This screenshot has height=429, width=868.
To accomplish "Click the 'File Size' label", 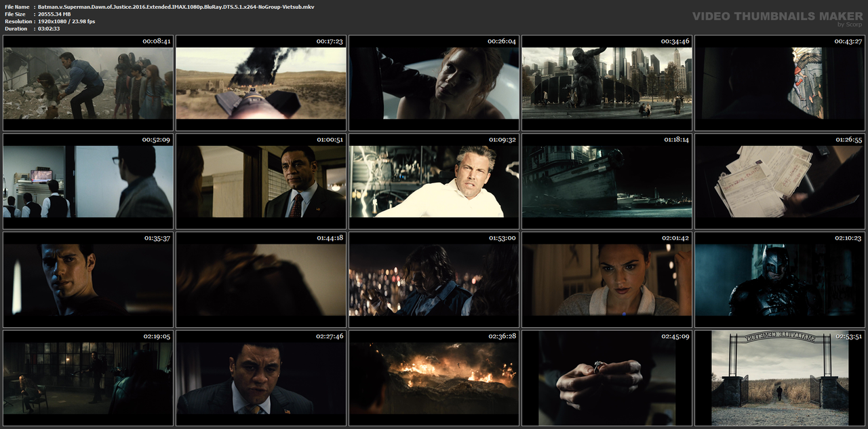I will tap(16, 14).
